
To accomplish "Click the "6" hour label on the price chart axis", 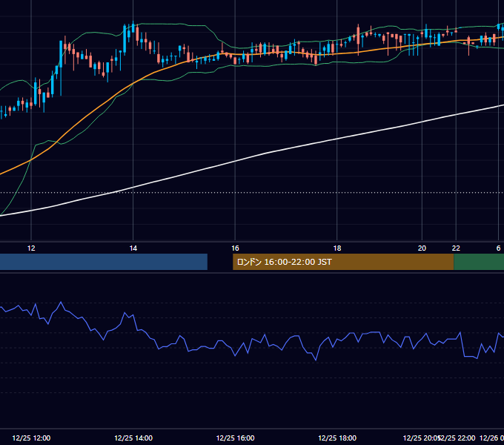I will pos(498,248).
